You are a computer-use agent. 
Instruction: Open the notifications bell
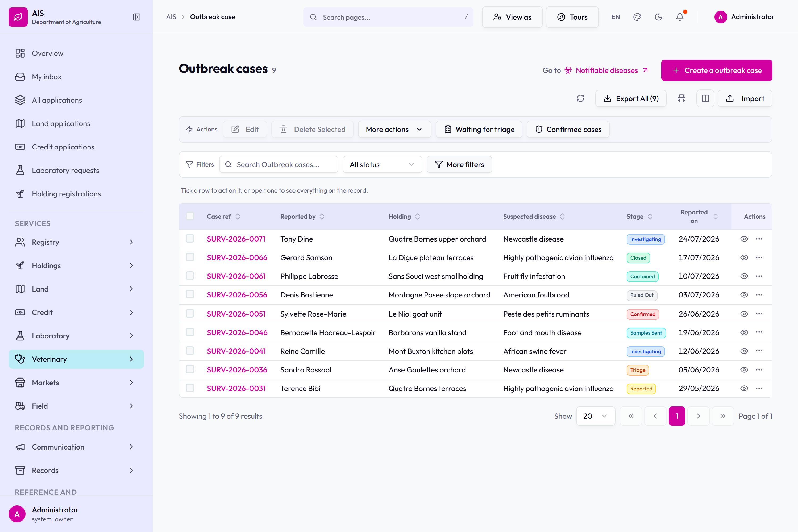(x=680, y=17)
